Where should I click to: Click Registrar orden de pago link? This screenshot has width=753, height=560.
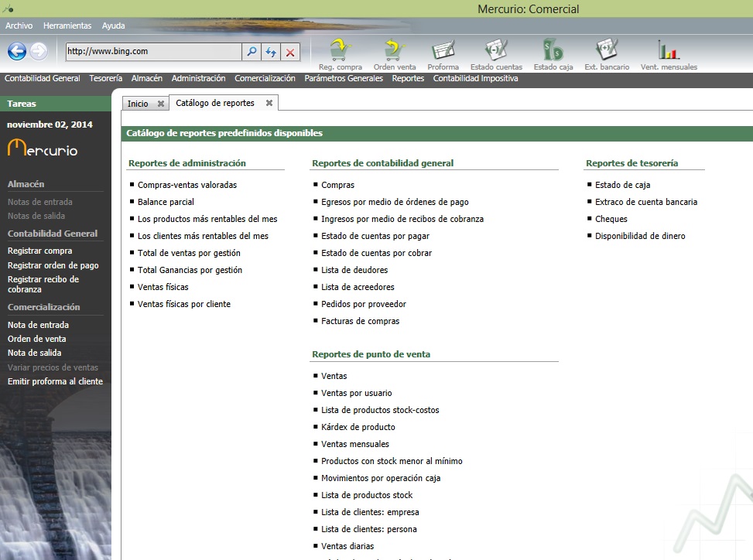pyautogui.click(x=53, y=265)
